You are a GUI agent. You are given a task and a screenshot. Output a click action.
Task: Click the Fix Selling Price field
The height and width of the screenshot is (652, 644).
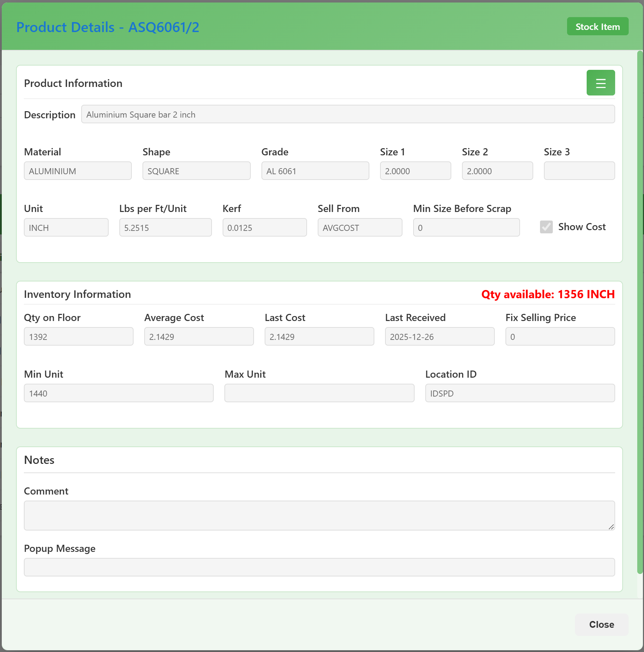[560, 337]
